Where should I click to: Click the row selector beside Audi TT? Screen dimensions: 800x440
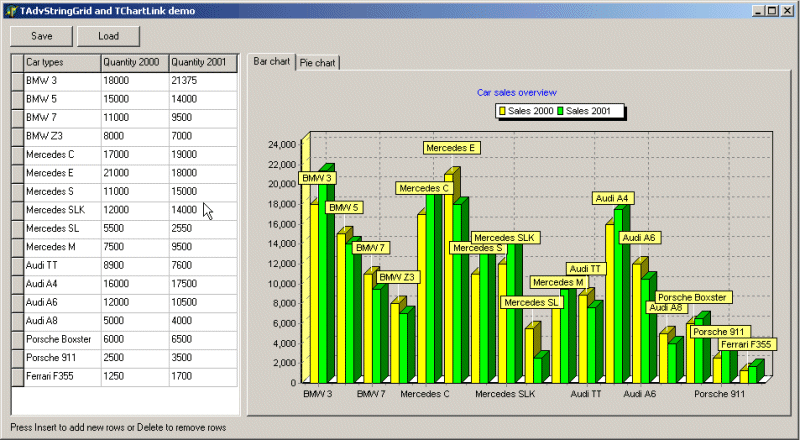pos(17,265)
